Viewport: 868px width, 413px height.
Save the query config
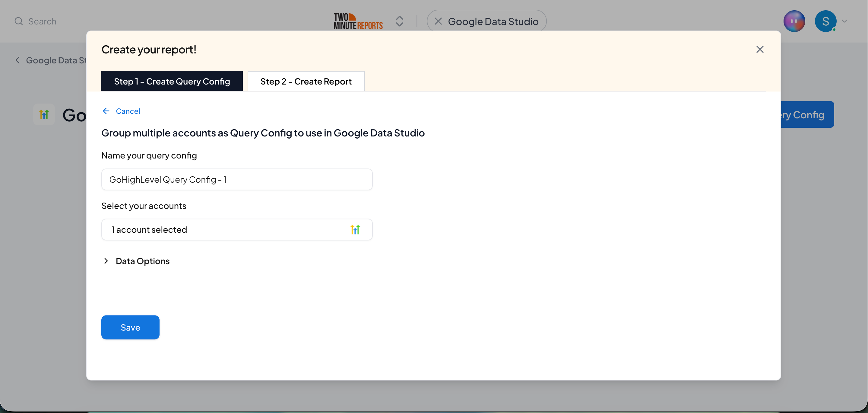coord(130,327)
